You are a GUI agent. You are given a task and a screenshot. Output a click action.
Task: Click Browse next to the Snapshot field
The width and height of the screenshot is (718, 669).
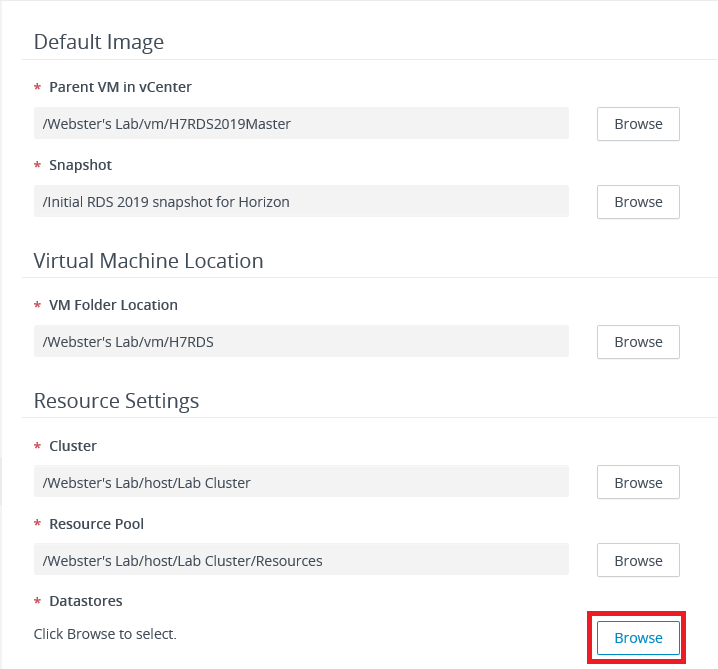[x=638, y=201]
